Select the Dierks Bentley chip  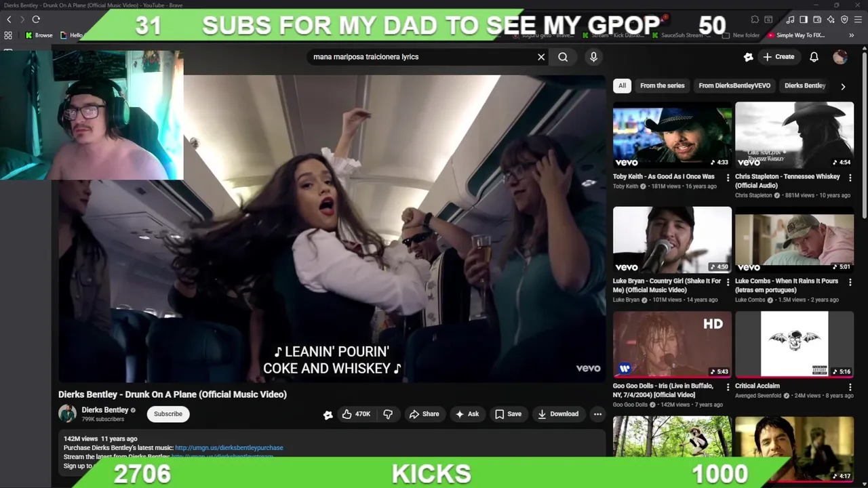tap(805, 85)
